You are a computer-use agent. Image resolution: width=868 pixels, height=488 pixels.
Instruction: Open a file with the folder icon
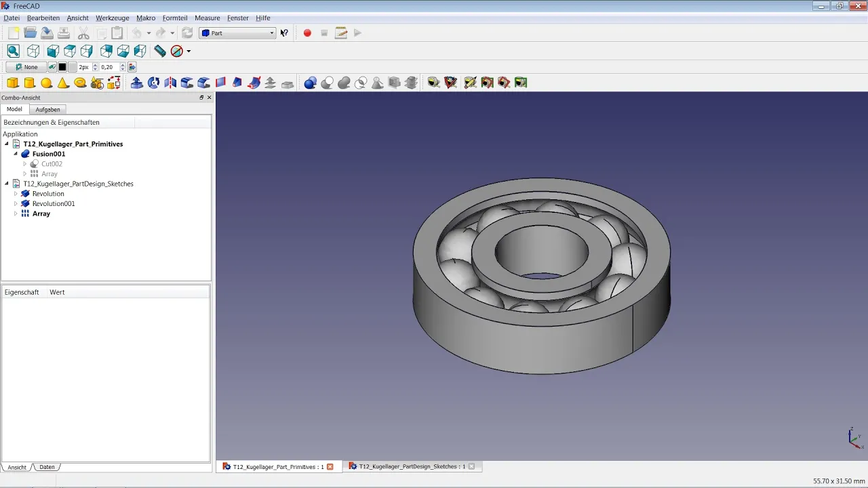[30, 33]
